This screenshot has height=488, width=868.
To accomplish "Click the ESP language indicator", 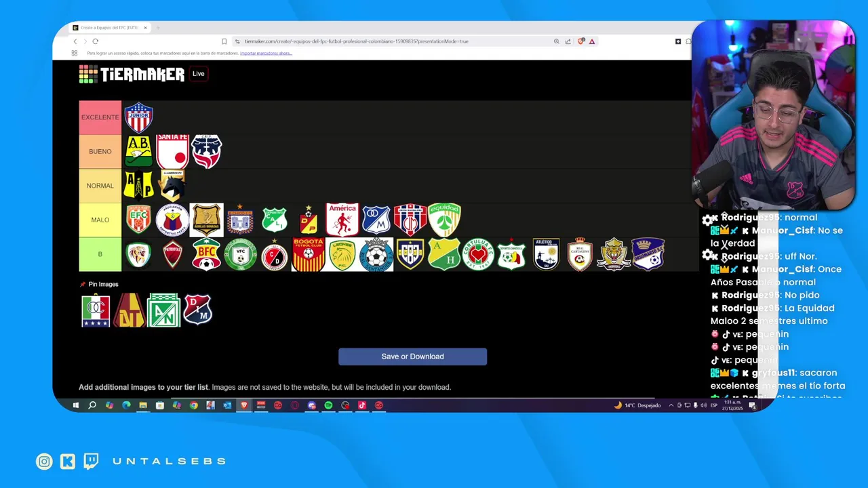I will point(714,405).
